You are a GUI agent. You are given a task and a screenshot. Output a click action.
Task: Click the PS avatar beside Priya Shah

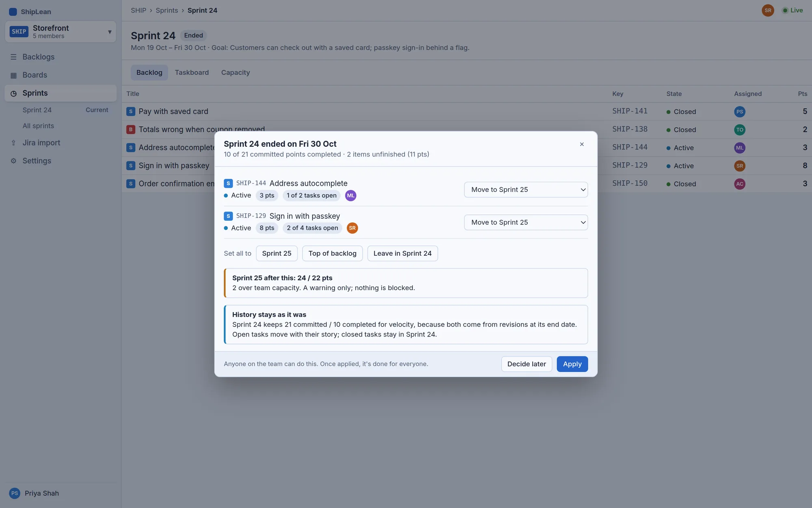(x=15, y=493)
